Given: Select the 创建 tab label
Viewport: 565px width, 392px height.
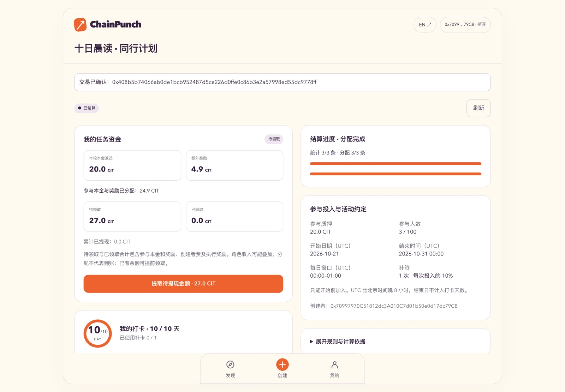Looking at the screenshot, I should [x=282, y=375].
